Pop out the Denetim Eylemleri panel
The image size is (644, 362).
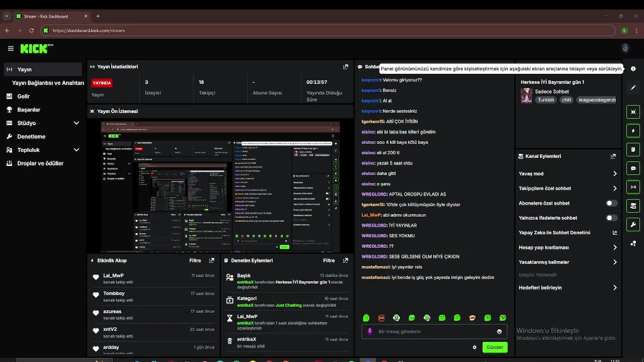[345, 260]
